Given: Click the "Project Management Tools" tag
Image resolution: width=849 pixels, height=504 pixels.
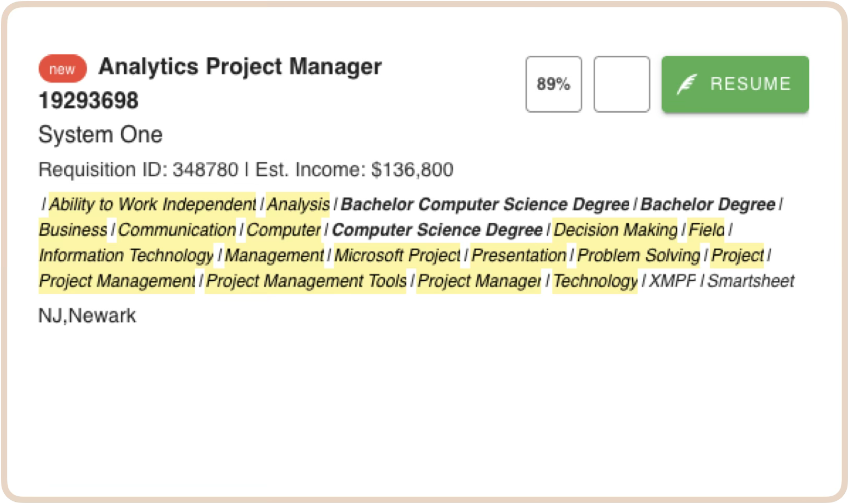Looking at the screenshot, I should pos(306,281).
